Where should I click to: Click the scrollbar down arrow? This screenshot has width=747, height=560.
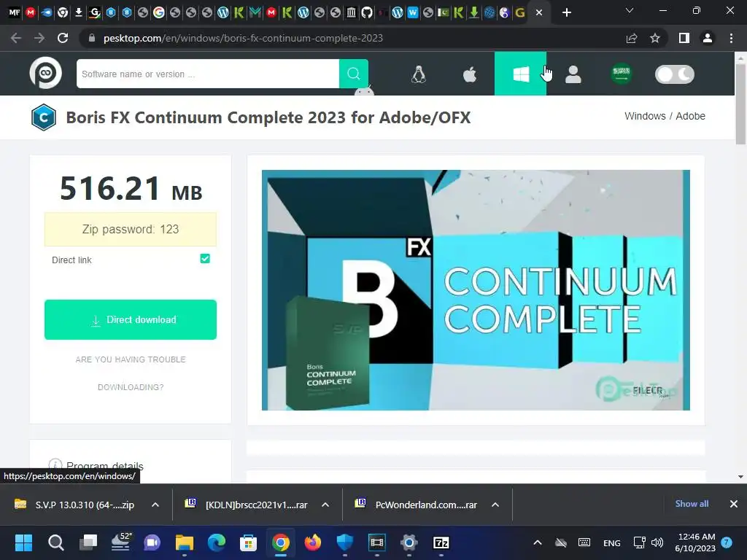click(740, 477)
